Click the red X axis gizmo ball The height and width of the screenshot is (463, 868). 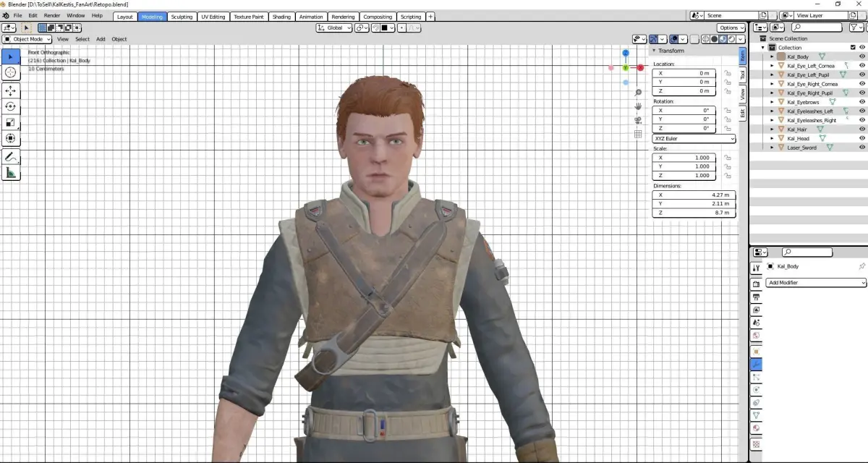[641, 67]
